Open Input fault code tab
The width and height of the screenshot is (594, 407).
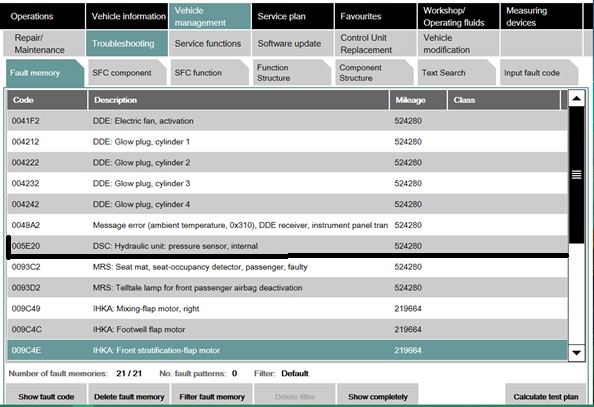539,72
